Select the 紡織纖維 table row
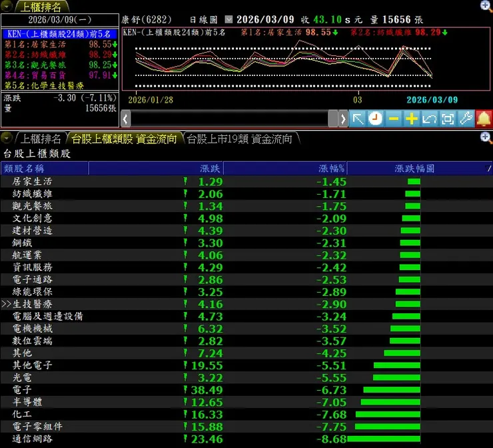Viewport: 493px width, 448px height. pyautogui.click(x=246, y=194)
